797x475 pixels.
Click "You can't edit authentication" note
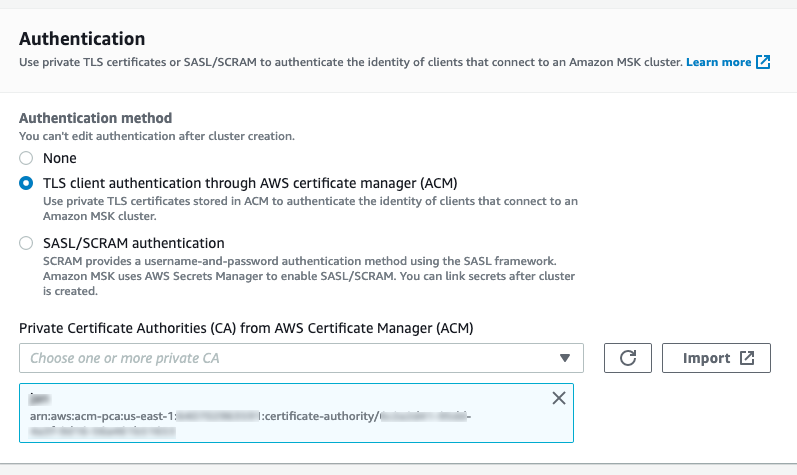(x=157, y=136)
